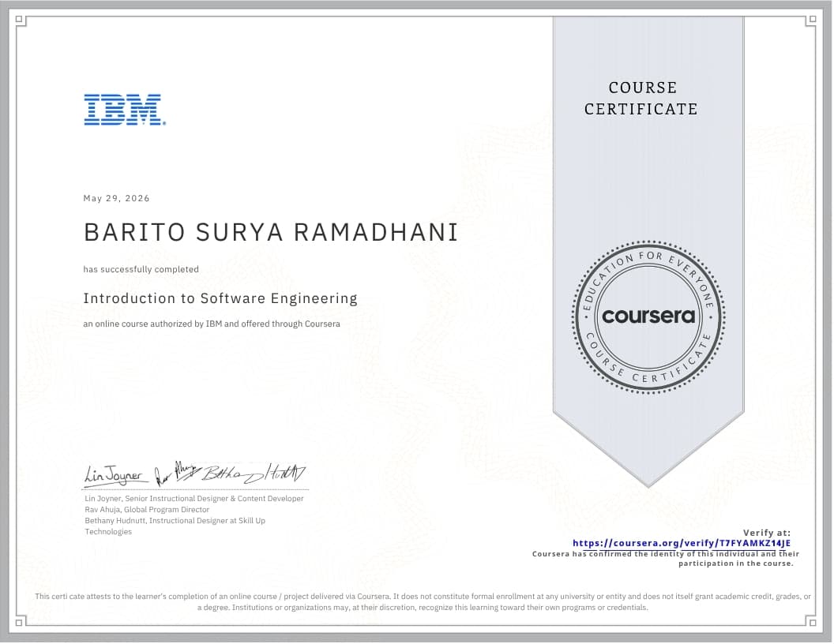This screenshot has width=834, height=644.
Task: Click 'participation in the course.' line
Action: [x=735, y=563]
